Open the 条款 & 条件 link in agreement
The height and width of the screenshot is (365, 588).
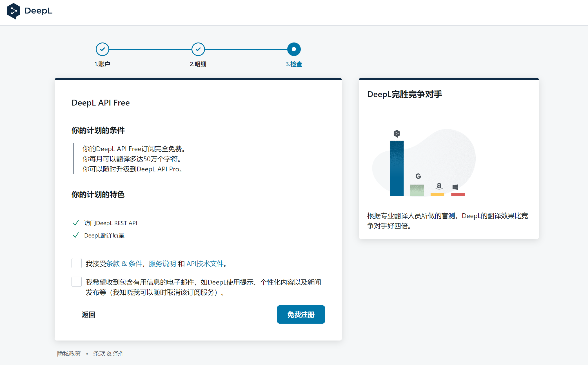[x=124, y=264]
